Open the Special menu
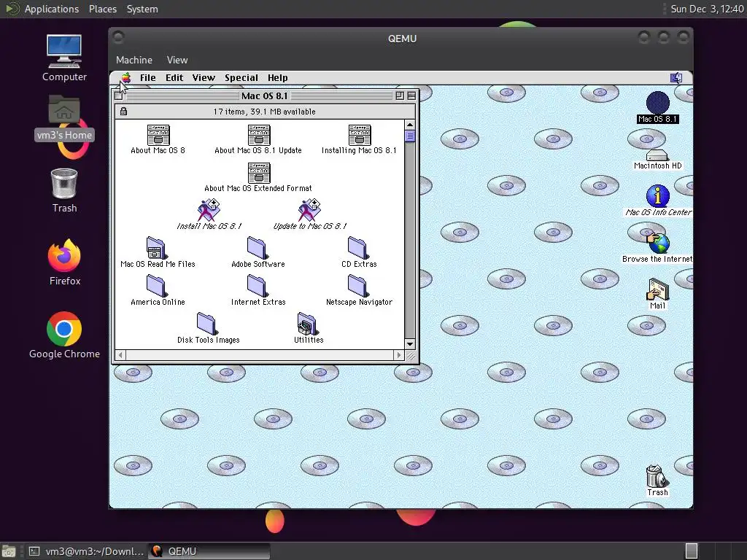Viewport: 747px width, 560px height. pyautogui.click(x=241, y=77)
